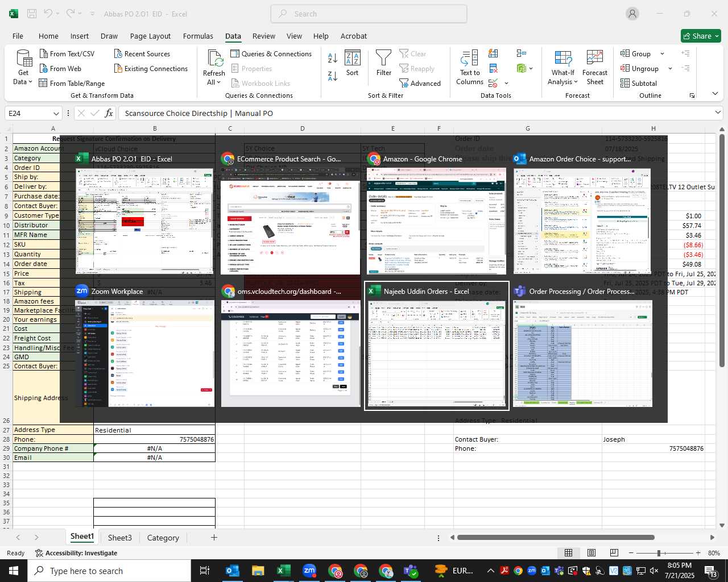Image resolution: width=728 pixels, height=582 pixels.
Task: Switch to Page Layout view in status bar
Action: pyautogui.click(x=591, y=552)
